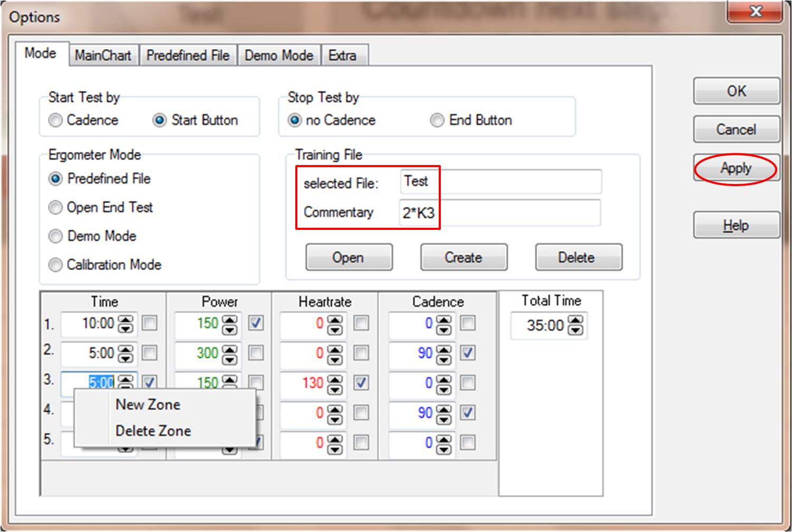Viewport: 792px width, 532px height.
Task: Click the Commentary text field
Action: pos(499,213)
